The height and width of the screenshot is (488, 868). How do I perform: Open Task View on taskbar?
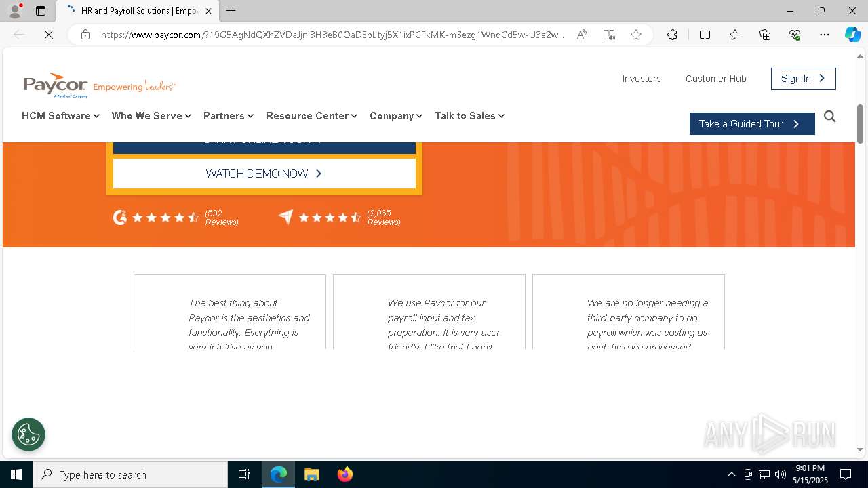pyautogui.click(x=244, y=474)
